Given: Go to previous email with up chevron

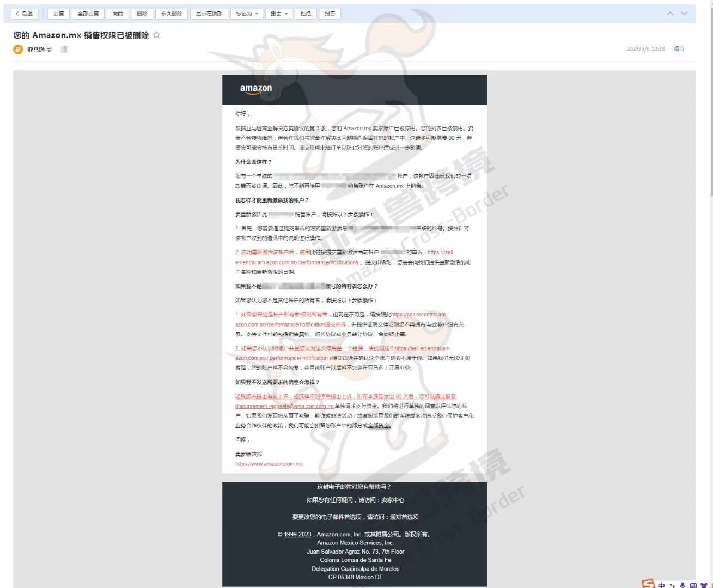Looking at the screenshot, I should tap(670, 14).
